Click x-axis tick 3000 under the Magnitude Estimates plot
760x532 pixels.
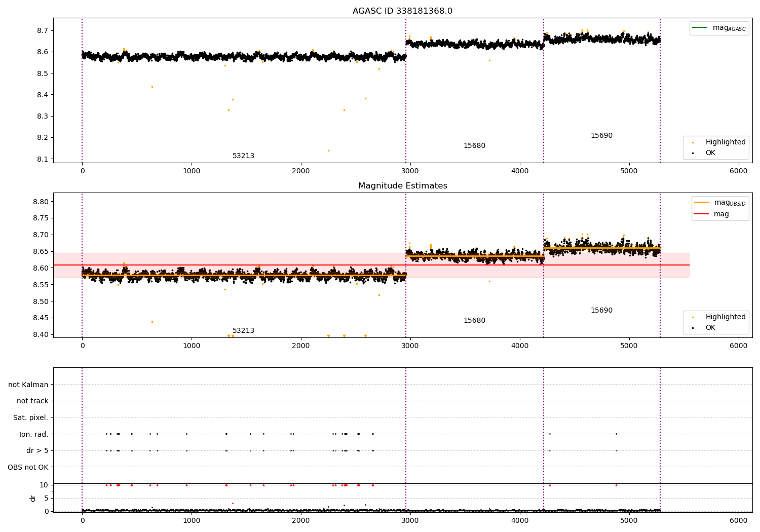pos(410,346)
